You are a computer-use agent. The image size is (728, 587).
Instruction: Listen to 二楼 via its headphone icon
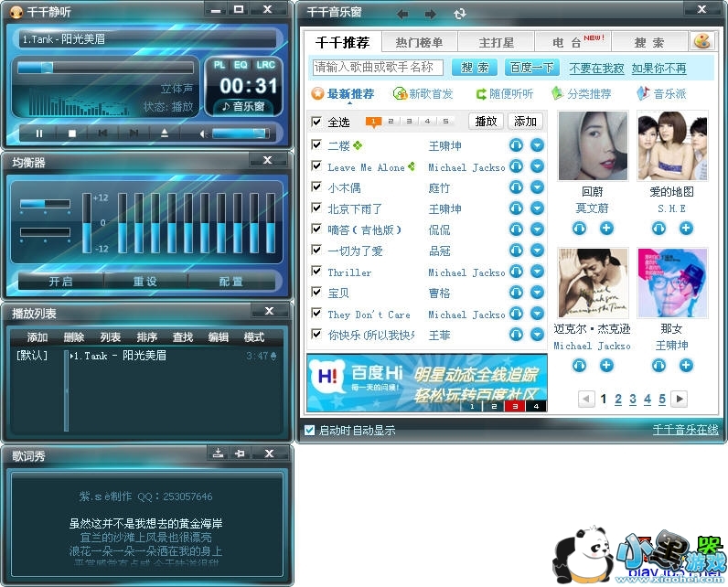(517, 145)
